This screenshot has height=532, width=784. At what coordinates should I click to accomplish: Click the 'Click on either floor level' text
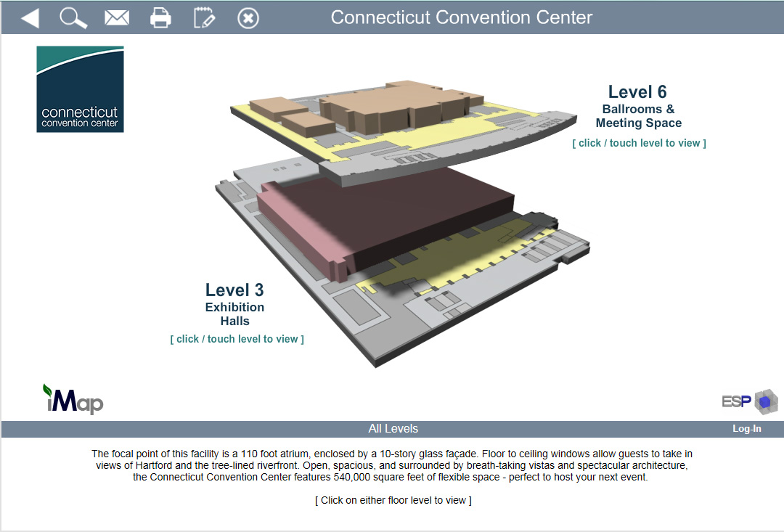393,500
